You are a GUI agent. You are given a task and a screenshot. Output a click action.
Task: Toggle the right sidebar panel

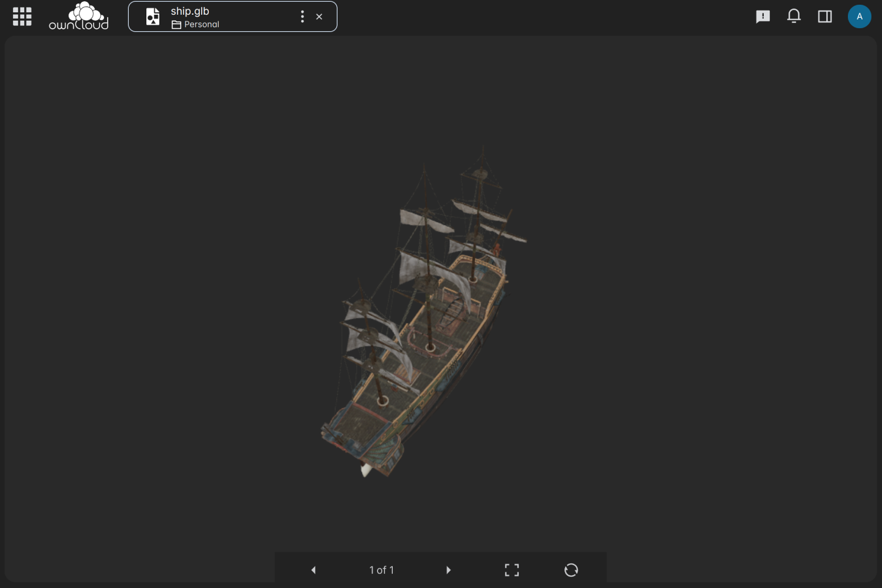click(x=825, y=16)
